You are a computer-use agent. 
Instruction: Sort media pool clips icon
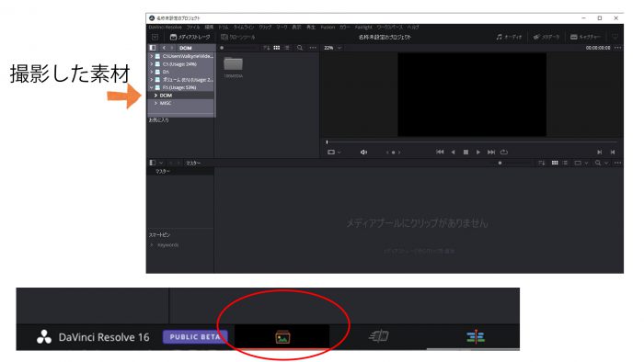(x=542, y=163)
